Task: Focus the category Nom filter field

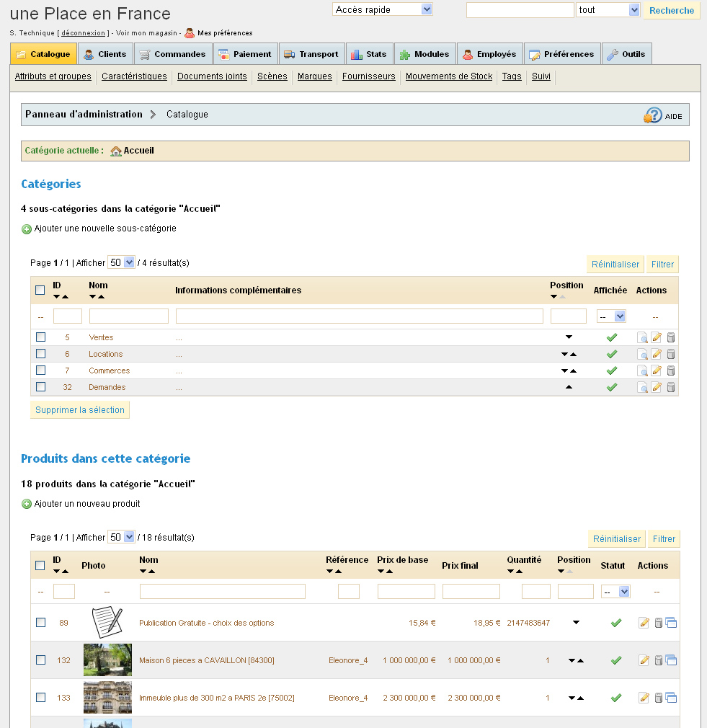Action: (128, 316)
